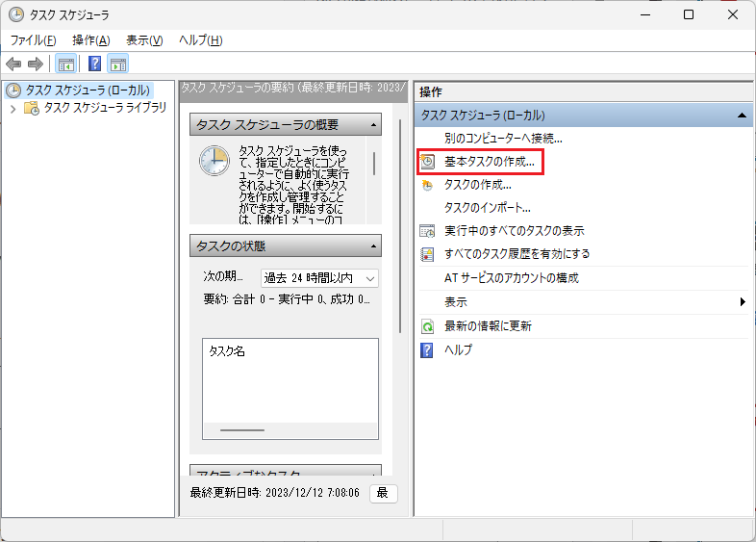
Task: Collapse the タスクの状態 section
Action: [373, 246]
